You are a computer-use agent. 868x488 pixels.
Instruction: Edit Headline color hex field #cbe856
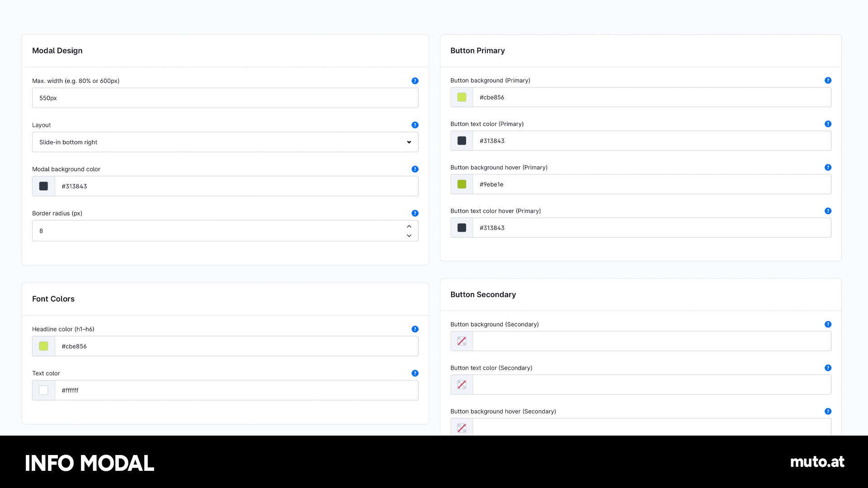[236, 346]
